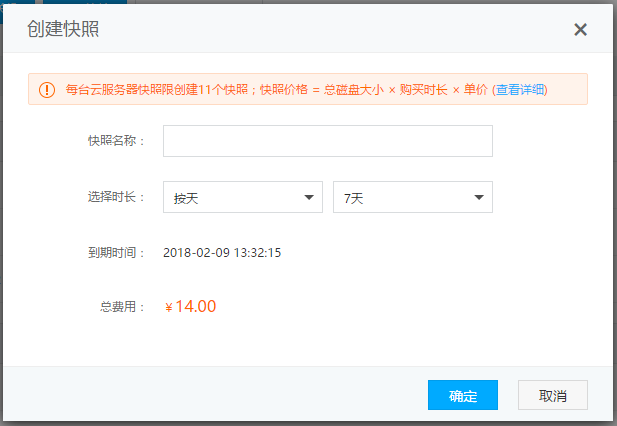Close the 创建快照 dialog with X
The image size is (617, 426).
(580, 30)
